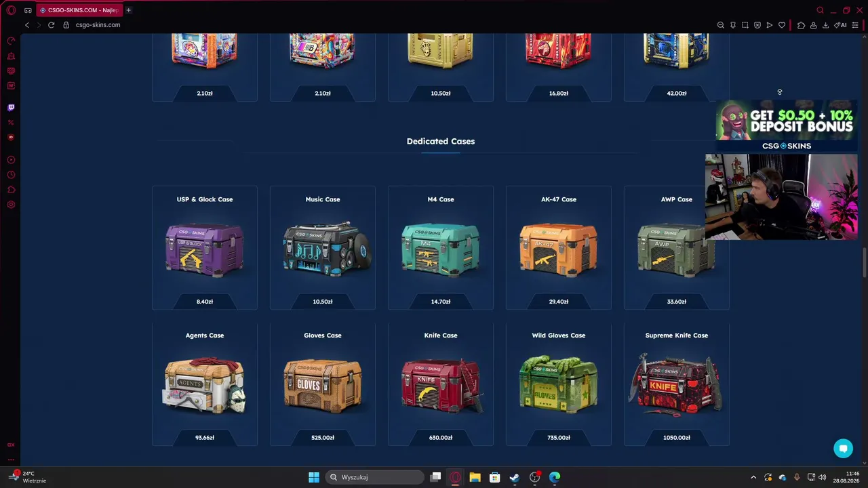The image size is (868, 488).
Task: Launch Steam from the taskbar
Action: (515, 477)
